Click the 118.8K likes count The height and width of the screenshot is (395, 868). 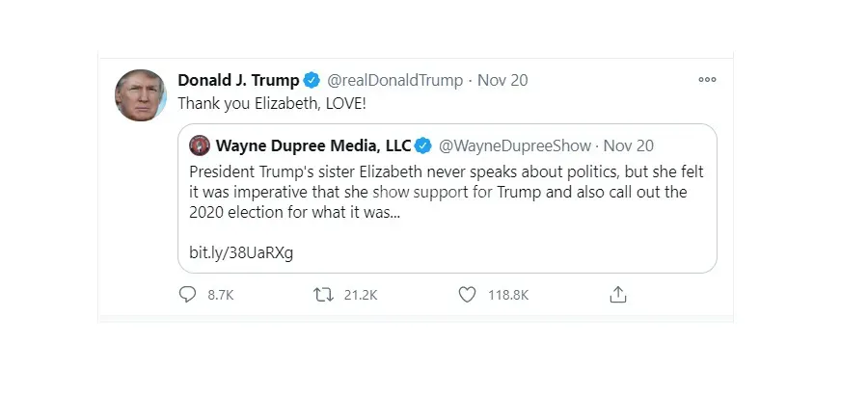tap(508, 296)
